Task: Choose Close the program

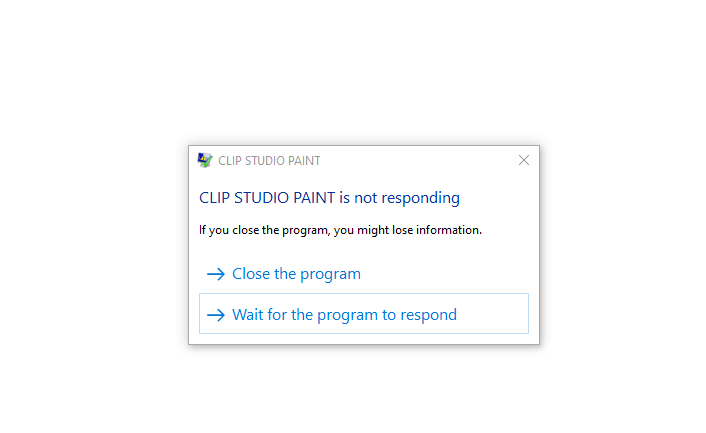Action: click(296, 274)
